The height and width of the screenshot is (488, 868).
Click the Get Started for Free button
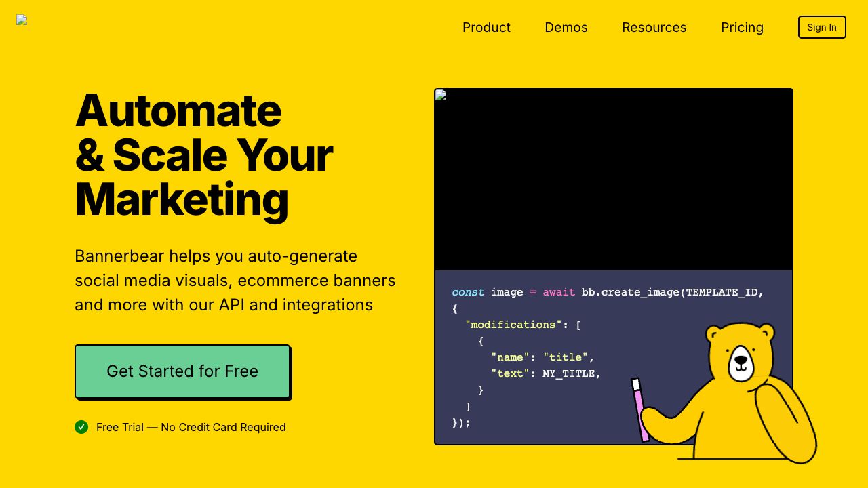point(182,371)
